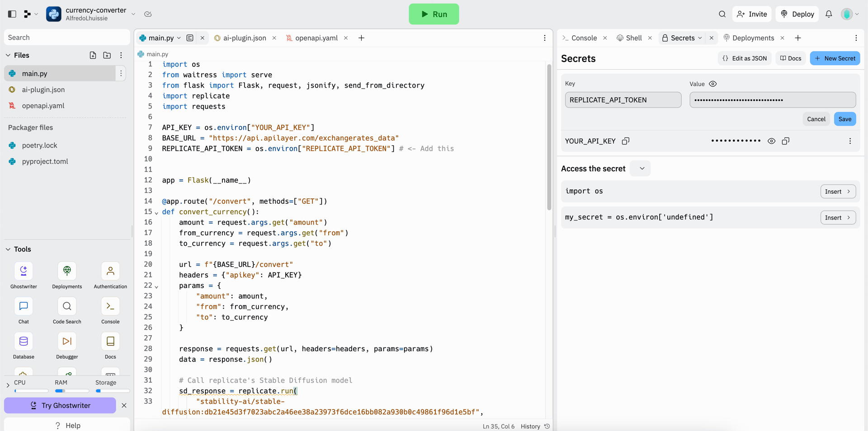Click the notifications bell icon
Viewport: 868px width, 431px height.
click(x=828, y=14)
